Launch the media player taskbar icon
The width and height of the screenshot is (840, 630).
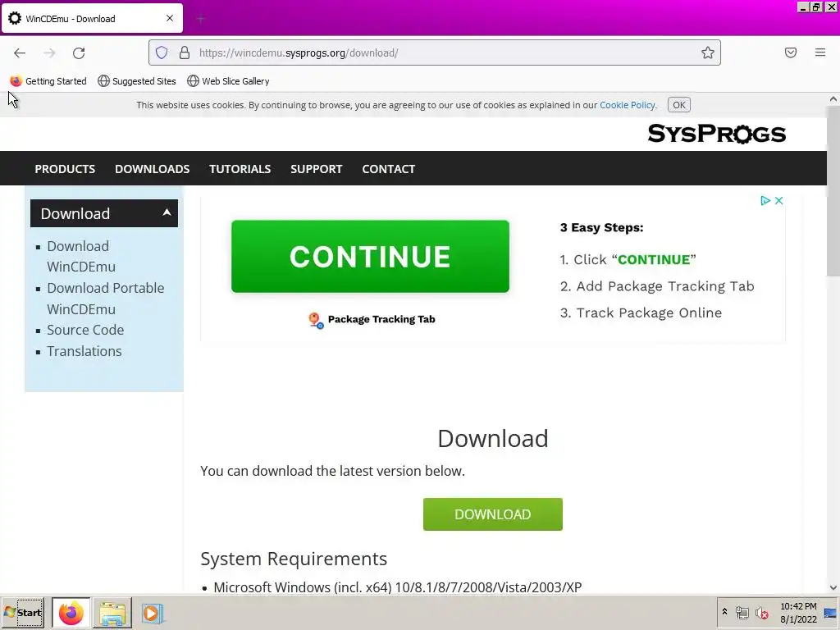(153, 613)
